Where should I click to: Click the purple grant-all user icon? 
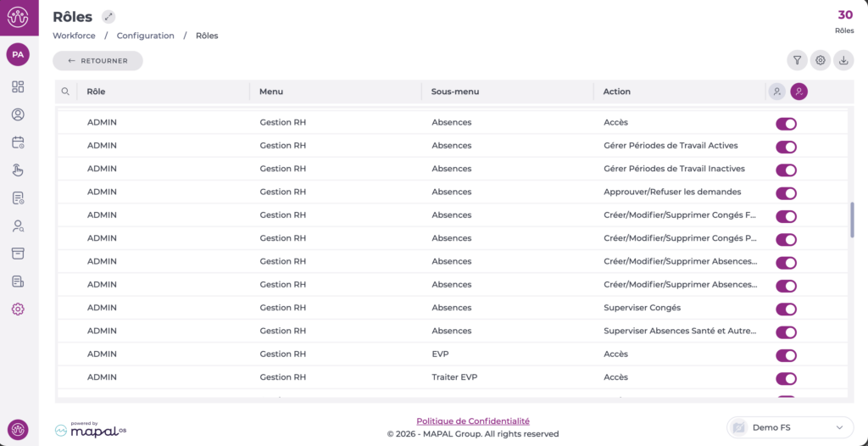[798, 92]
